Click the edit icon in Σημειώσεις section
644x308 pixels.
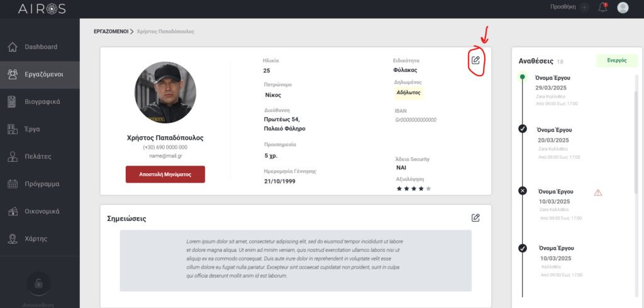[476, 218]
